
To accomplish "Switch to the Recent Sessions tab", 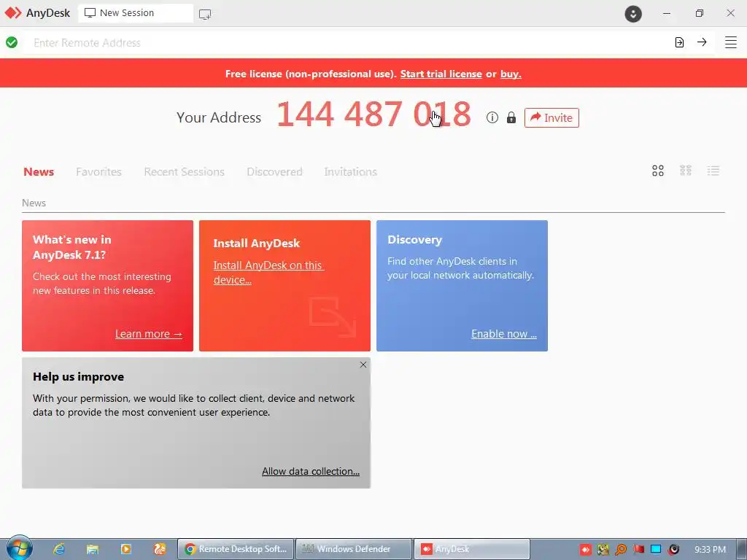I will (184, 171).
